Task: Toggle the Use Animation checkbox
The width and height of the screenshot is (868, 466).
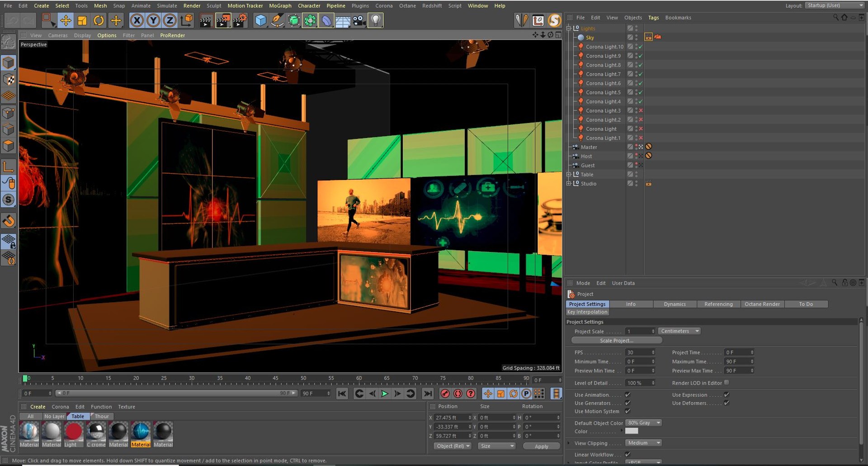Action: 627,395
